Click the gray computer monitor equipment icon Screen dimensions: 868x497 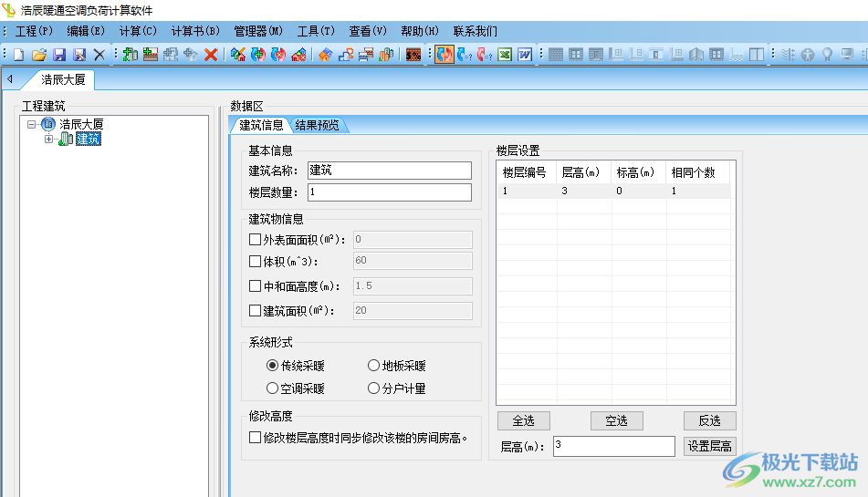pyautogui.click(x=847, y=54)
